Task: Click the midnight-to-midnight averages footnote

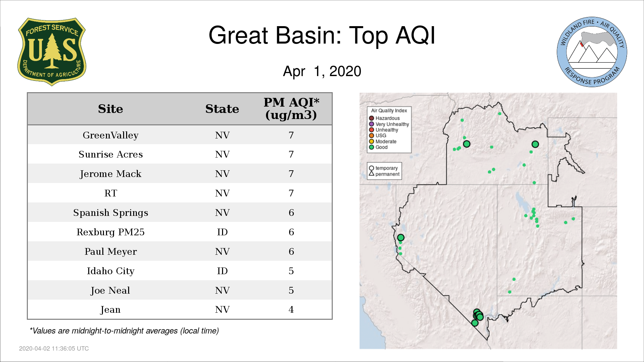Action: [x=124, y=331]
